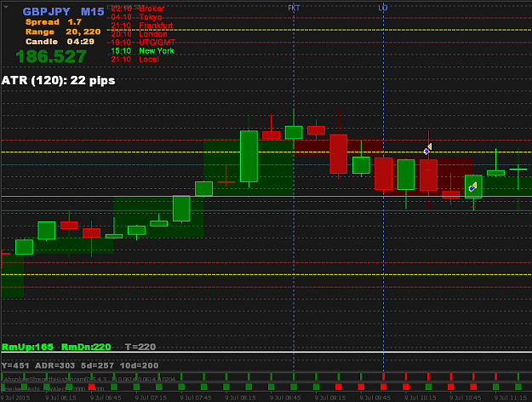Click the GBPJPY symbol label

[47, 12]
